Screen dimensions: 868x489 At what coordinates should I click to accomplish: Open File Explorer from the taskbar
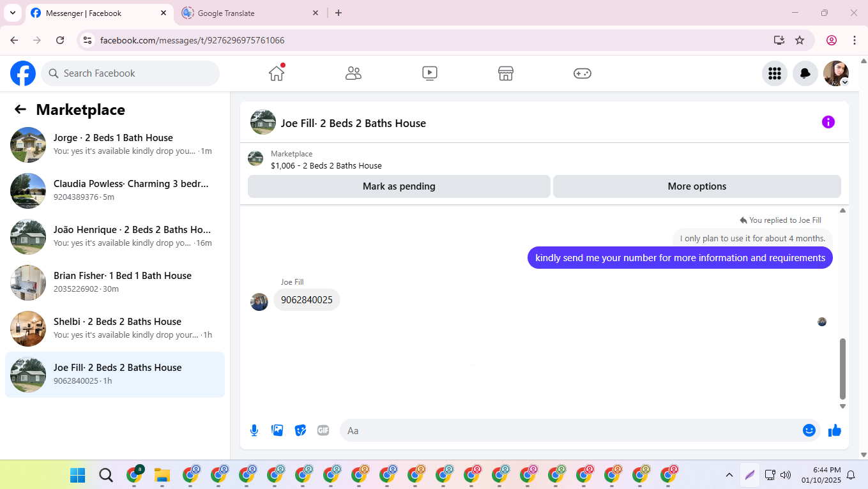pos(162,475)
